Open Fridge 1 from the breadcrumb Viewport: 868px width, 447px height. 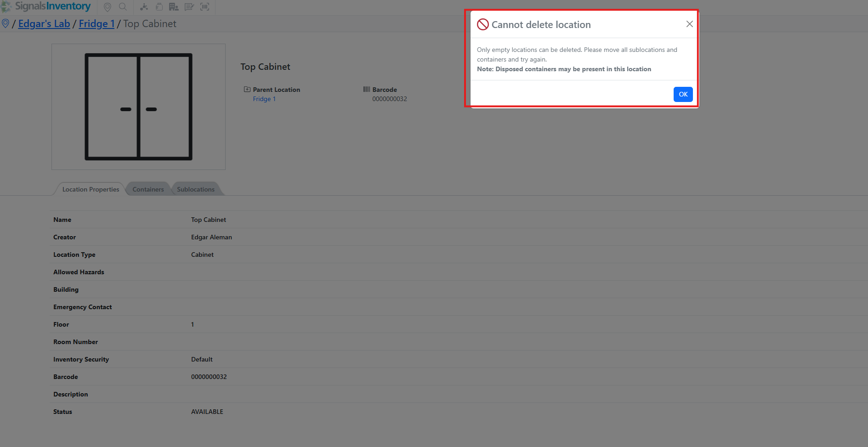96,23
